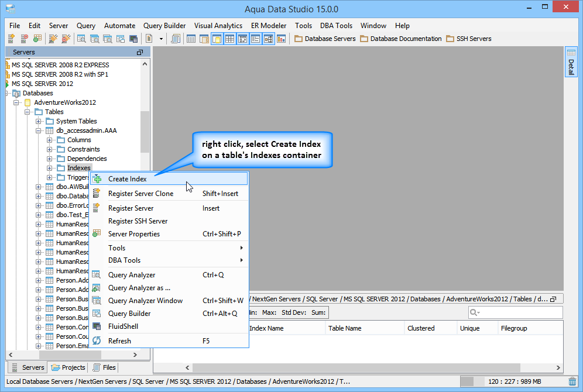Toggle the highlighted grid table toolbar button
Viewport: 583px width, 392px height.
click(x=230, y=39)
